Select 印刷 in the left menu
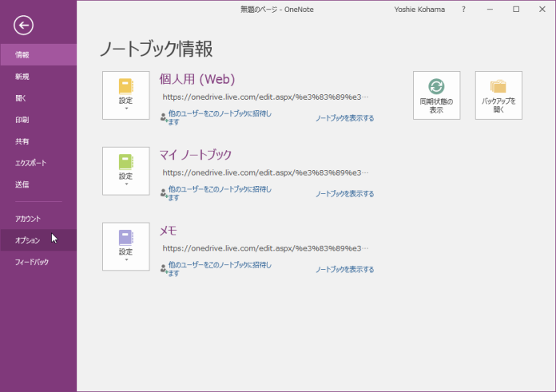This screenshot has width=556, height=392. coord(22,120)
